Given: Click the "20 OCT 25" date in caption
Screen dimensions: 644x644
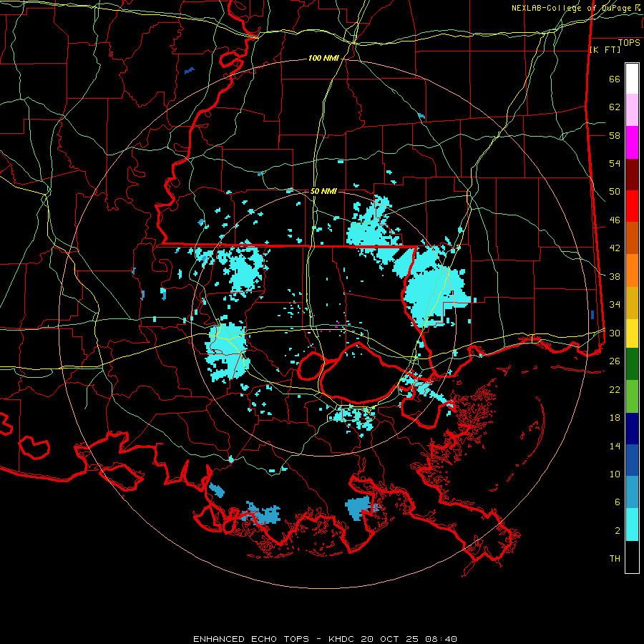Looking at the screenshot, I should click(x=391, y=639).
